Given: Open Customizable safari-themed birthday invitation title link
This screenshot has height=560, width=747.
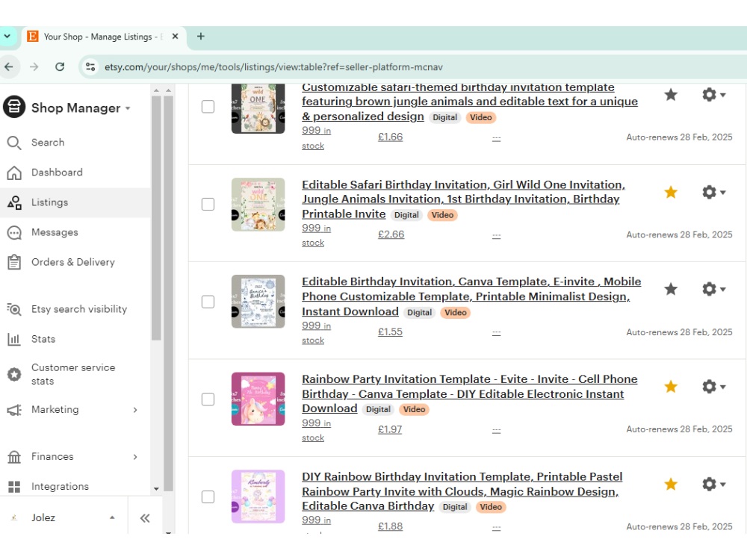Looking at the screenshot, I should pyautogui.click(x=469, y=102).
